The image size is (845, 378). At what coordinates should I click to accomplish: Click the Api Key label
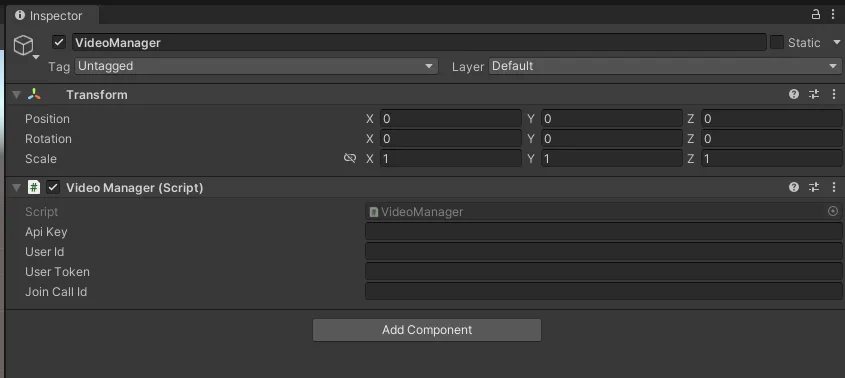[x=46, y=232]
